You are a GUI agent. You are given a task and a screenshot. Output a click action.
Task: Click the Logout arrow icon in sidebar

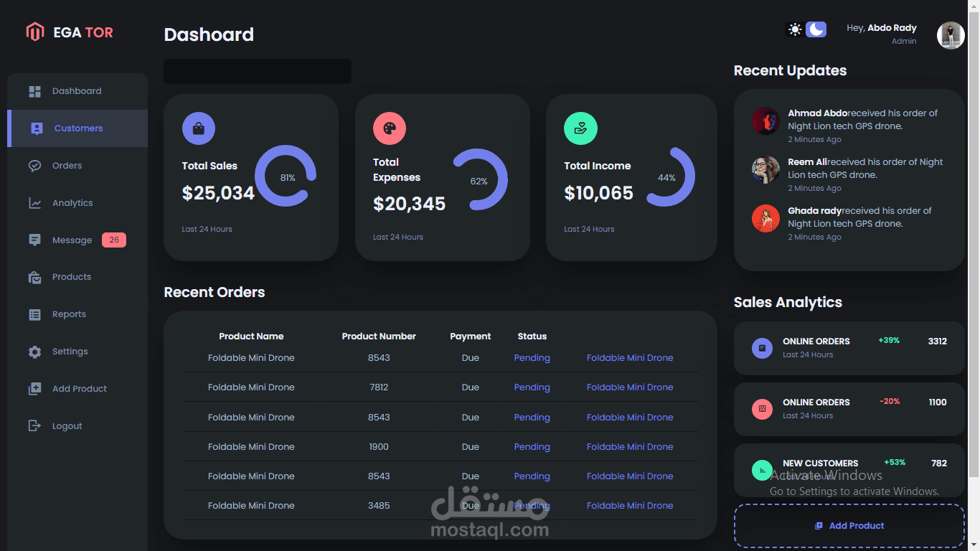[34, 426]
